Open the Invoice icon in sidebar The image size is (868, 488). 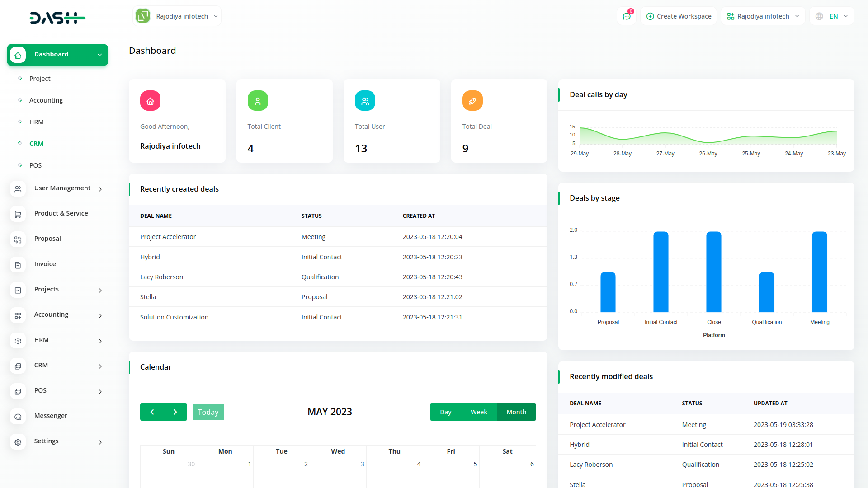coord(18,265)
